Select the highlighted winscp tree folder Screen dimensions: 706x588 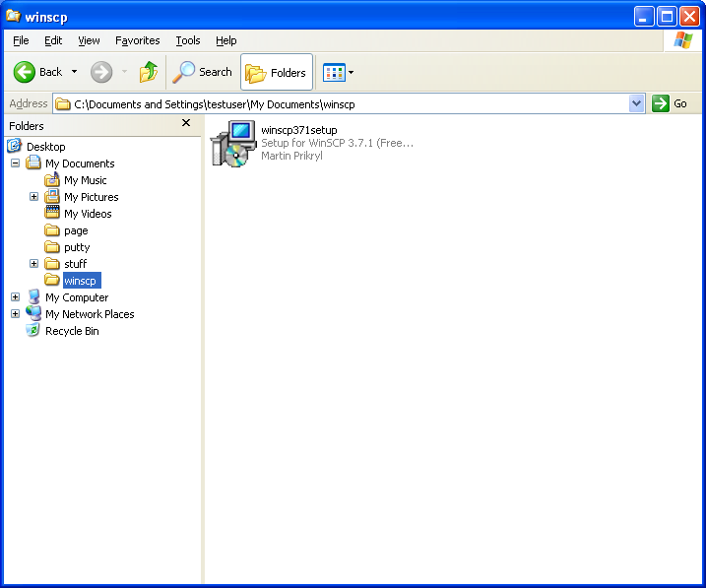82,281
